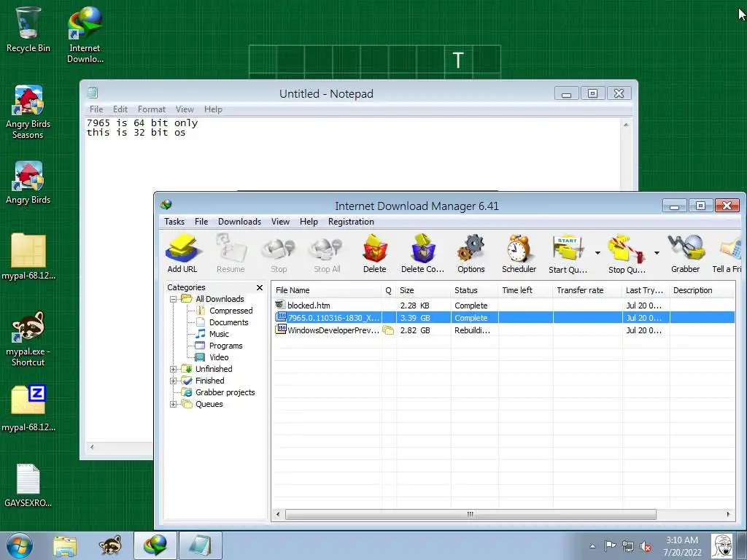Click the Stop toolbar icon
747x560 pixels.
tap(279, 253)
